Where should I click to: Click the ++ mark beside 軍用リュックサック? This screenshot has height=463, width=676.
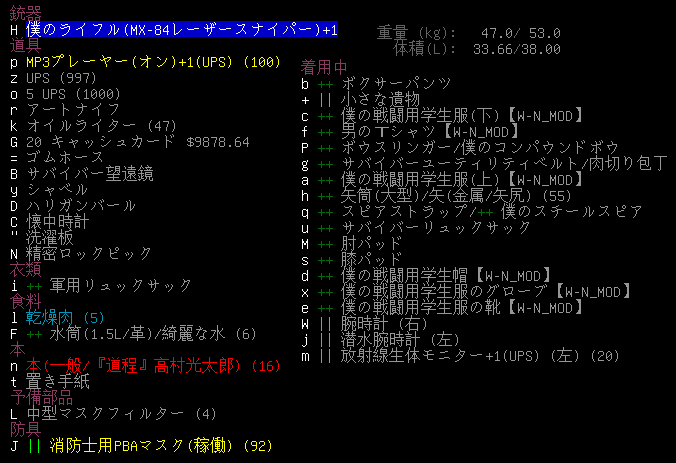(x=34, y=286)
